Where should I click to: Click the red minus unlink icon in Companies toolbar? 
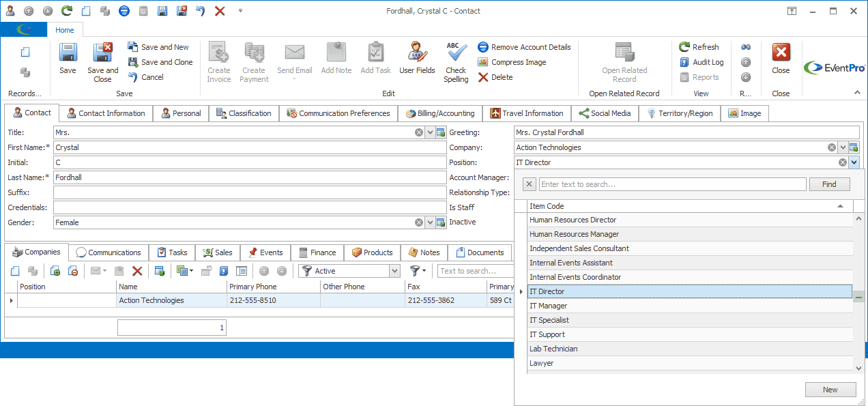[x=72, y=271]
